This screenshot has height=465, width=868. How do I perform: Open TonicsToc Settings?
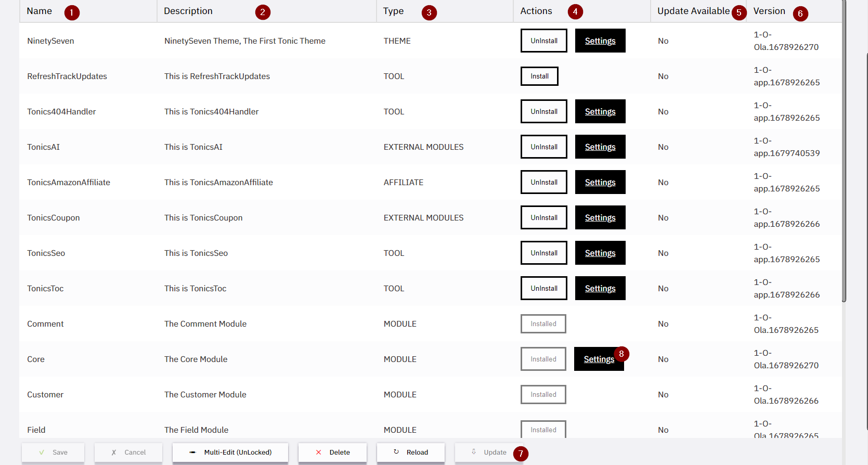[x=600, y=288]
